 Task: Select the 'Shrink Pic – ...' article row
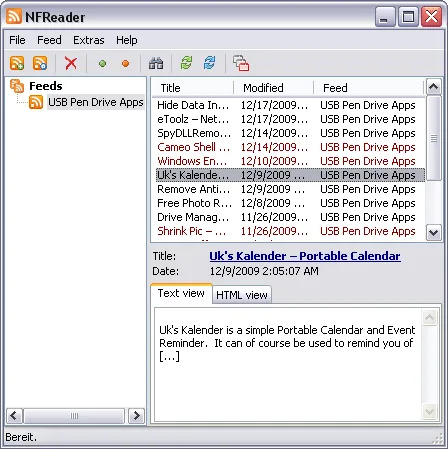point(291,231)
